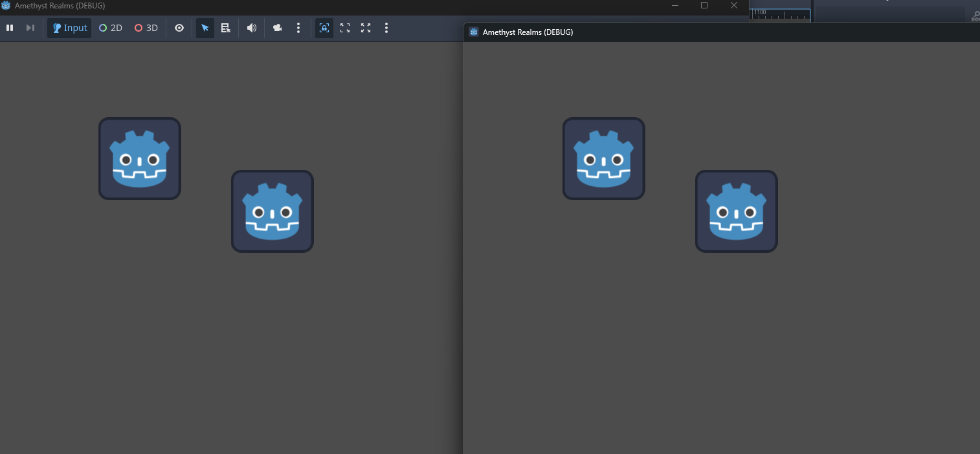Click Godot sprite in upper left of embedded view

coord(140,158)
